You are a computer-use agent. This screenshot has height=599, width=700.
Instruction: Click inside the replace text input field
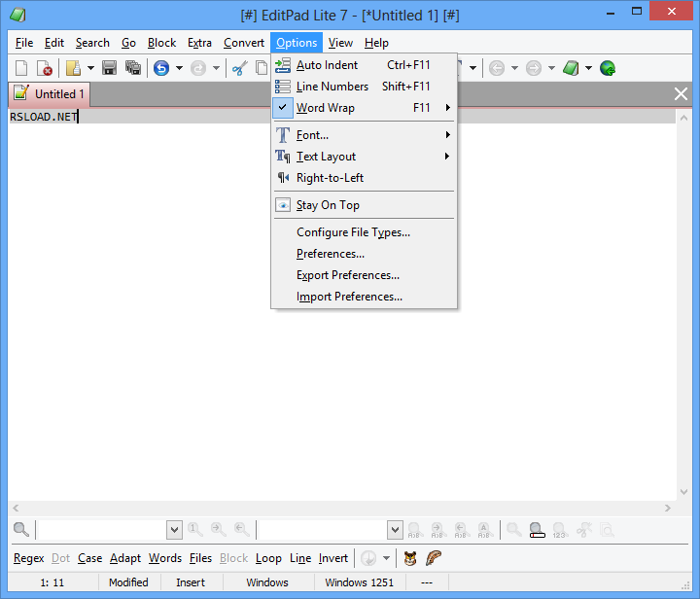pos(323,530)
